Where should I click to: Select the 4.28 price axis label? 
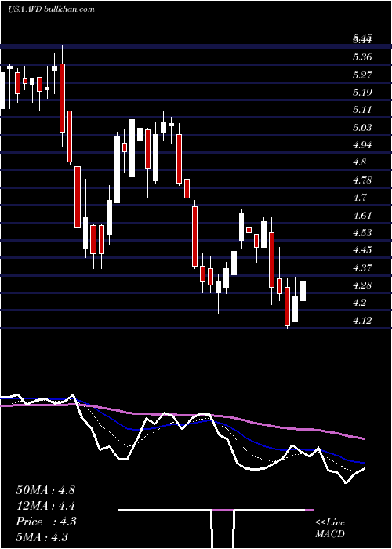coord(362,285)
